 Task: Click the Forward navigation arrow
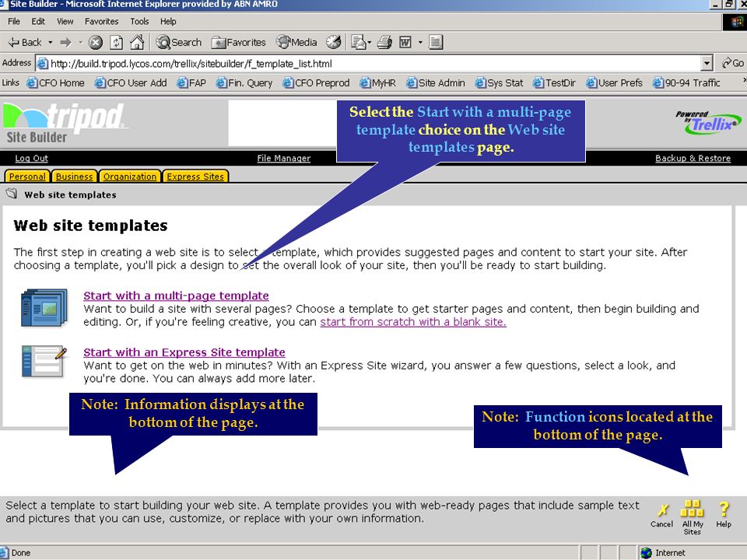[x=65, y=42]
